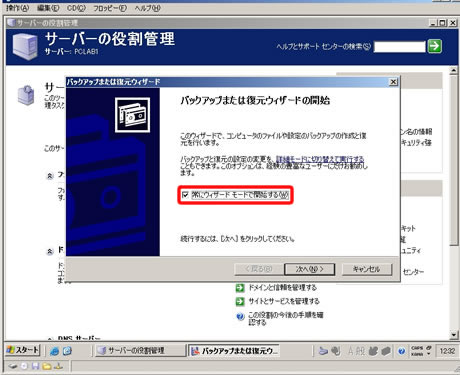
Task: Click the vertical scrollbar down arrow
Action: tap(453, 335)
